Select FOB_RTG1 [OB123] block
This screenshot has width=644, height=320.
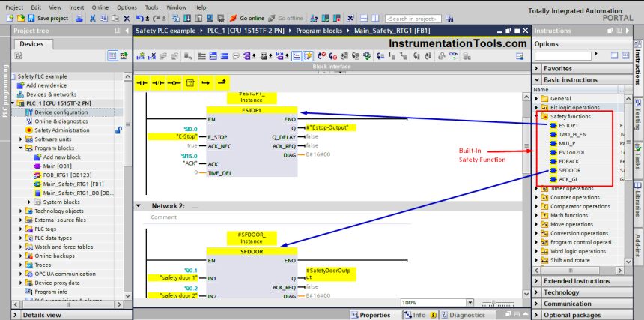click(61, 175)
